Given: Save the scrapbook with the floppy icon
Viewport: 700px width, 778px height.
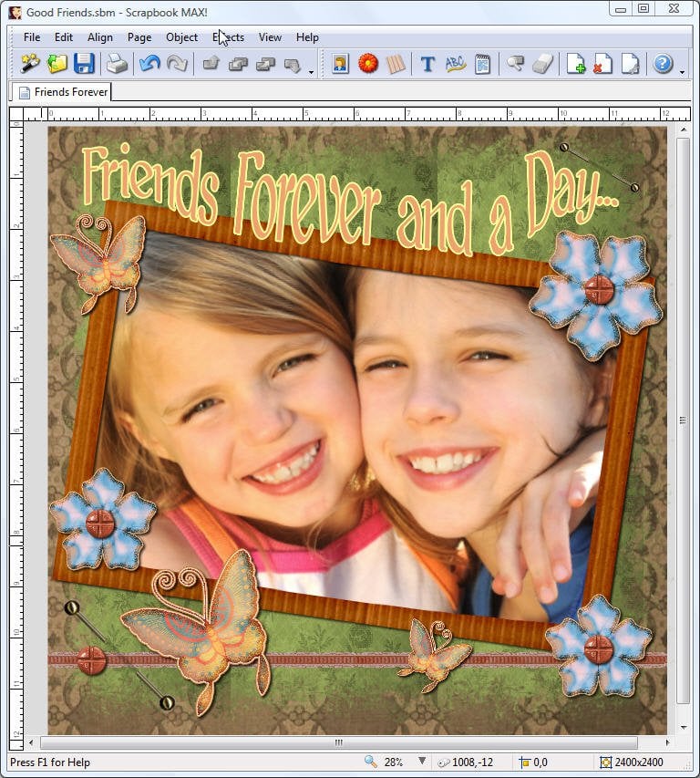Looking at the screenshot, I should pyautogui.click(x=84, y=64).
